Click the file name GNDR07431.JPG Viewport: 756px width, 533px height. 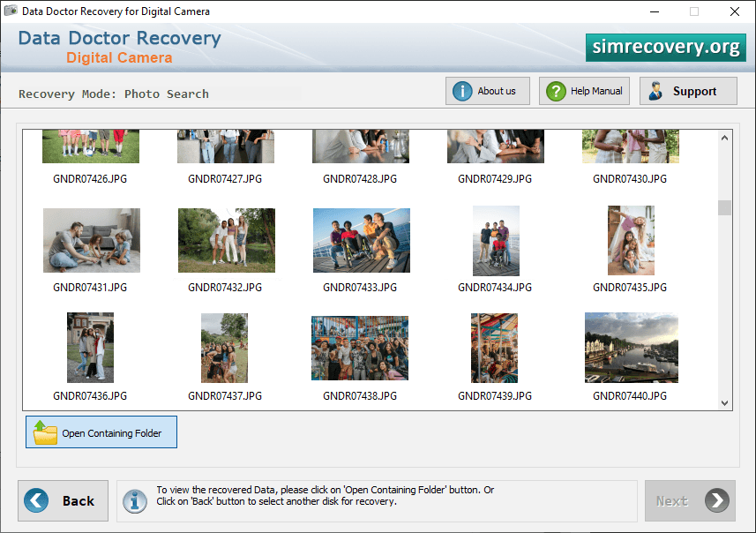90,288
